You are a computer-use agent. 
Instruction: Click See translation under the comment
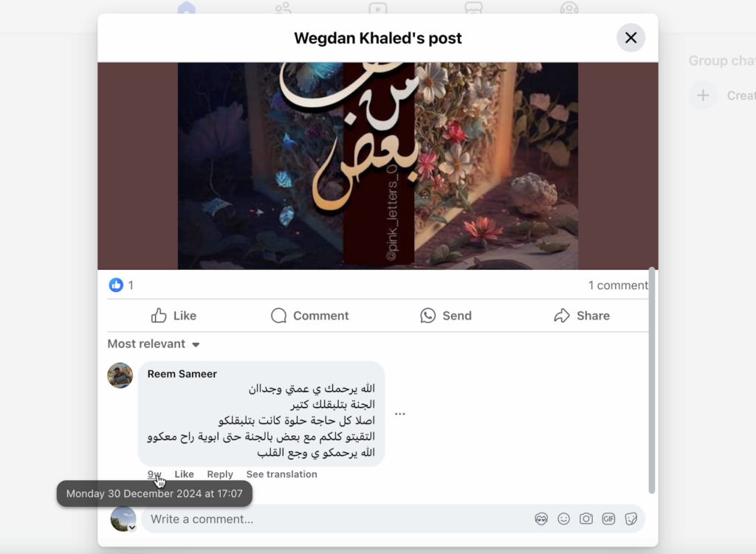(x=281, y=474)
